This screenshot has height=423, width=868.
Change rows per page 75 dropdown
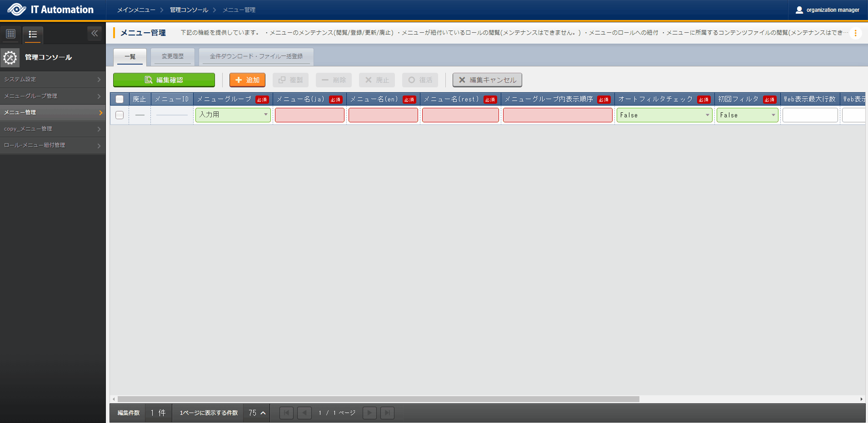(x=257, y=413)
